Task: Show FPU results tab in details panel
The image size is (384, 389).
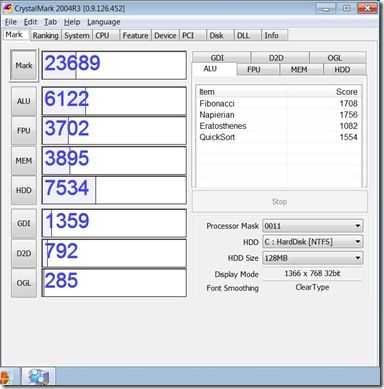Action: (258, 69)
